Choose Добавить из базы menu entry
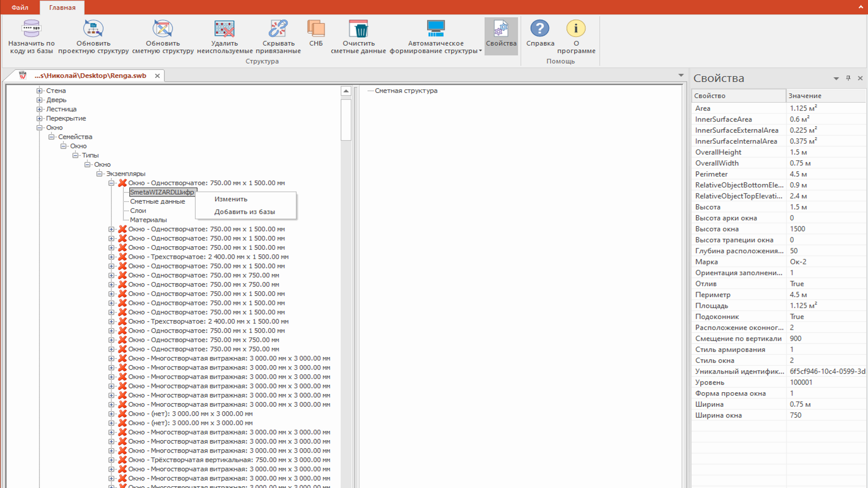Viewport: 868px width, 488px height. 245,211
